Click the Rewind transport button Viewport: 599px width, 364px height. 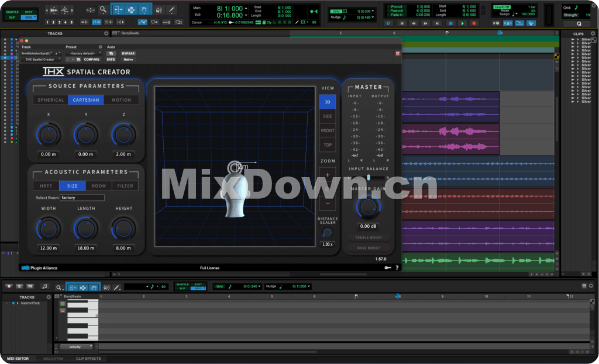pos(414,23)
